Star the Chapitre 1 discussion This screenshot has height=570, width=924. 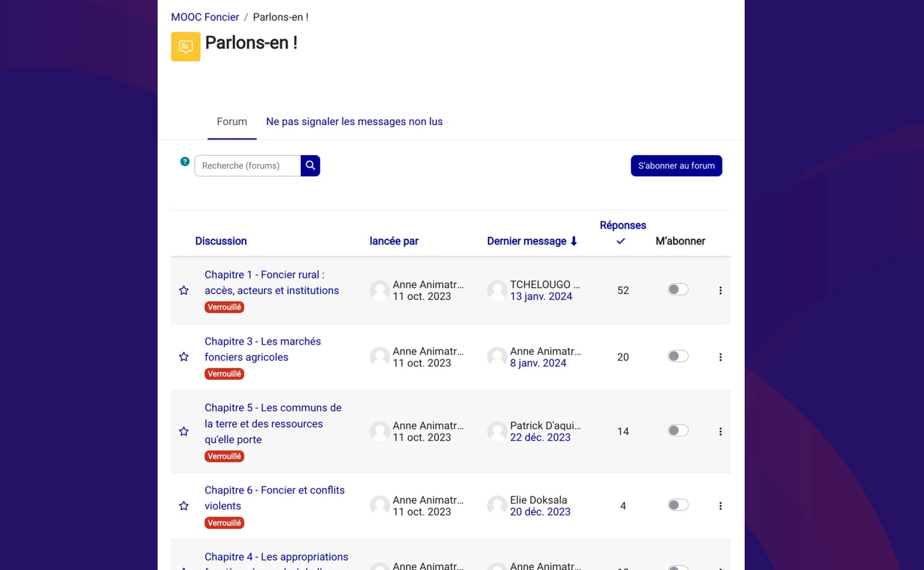point(184,290)
